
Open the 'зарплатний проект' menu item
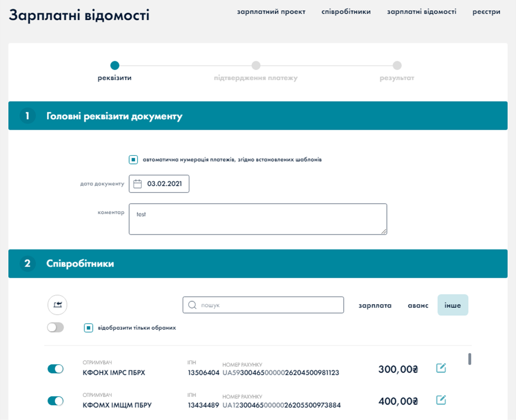271,12
